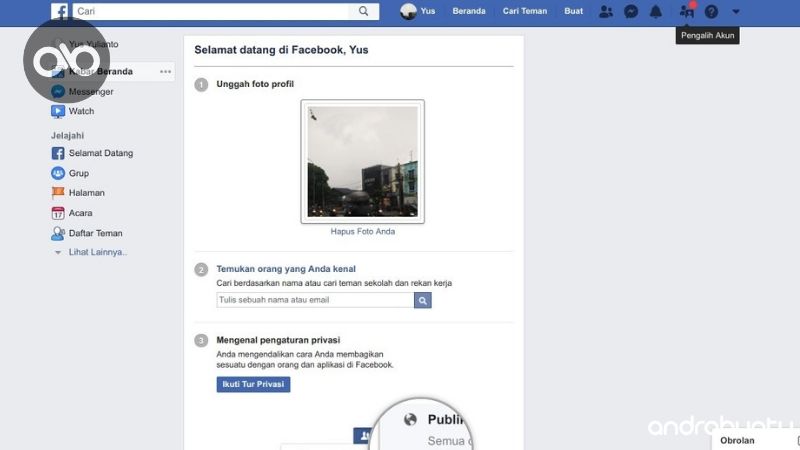Click the Yus profile avatar in the top bar
This screenshot has height=450, width=800.
click(408, 11)
